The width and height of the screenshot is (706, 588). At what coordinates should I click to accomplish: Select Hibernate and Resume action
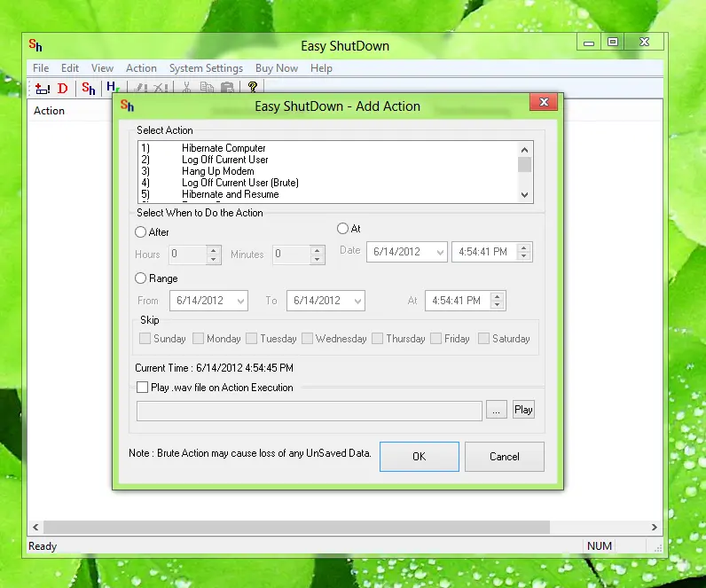click(x=327, y=194)
